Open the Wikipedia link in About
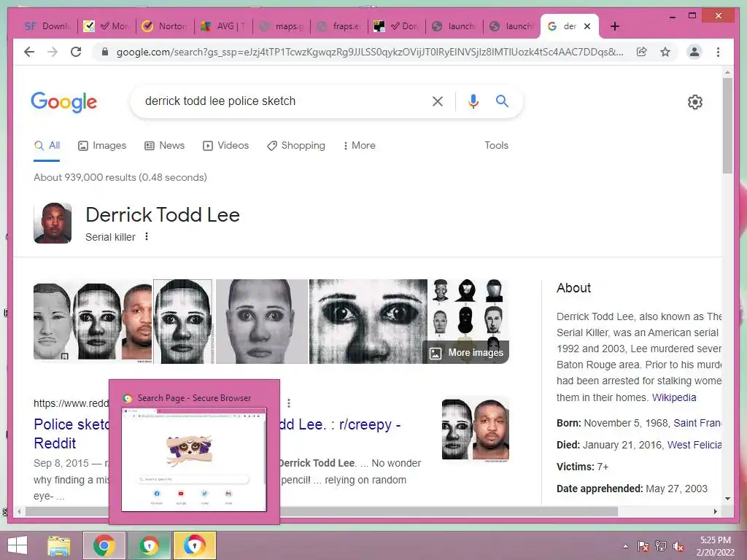 [x=673, y=397]
